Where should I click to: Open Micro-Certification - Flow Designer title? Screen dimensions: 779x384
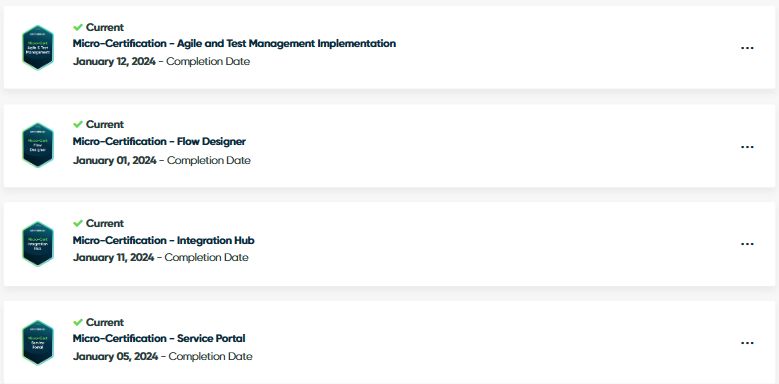[159, 142]
